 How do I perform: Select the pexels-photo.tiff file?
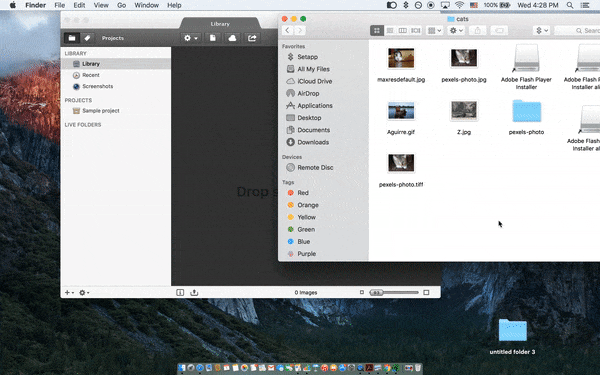tap(401, 163)
